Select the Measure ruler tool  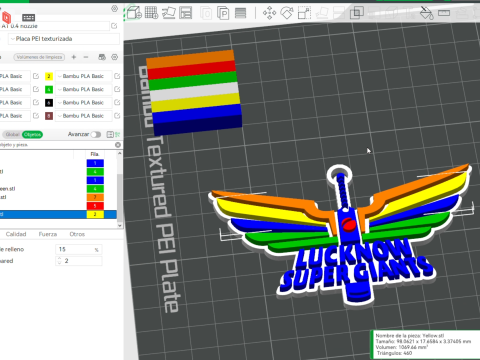pos(444,13)
